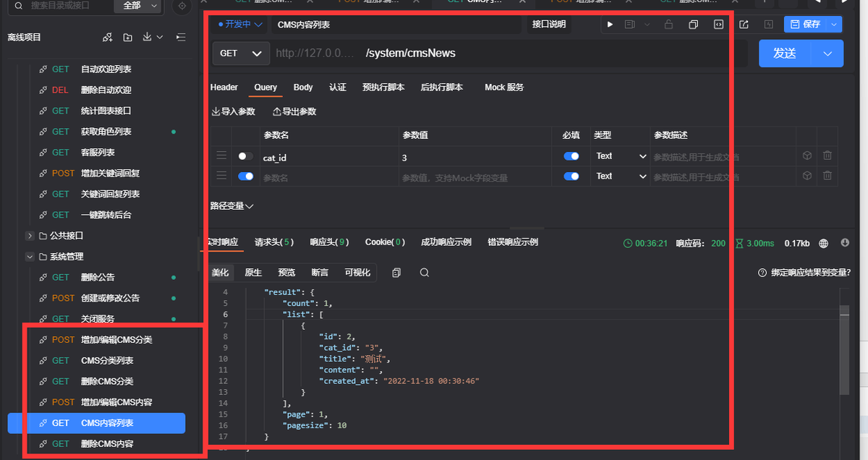Click the share/export icon near Save
Viewport: 868px width, 460px height.
click(744, 25)
